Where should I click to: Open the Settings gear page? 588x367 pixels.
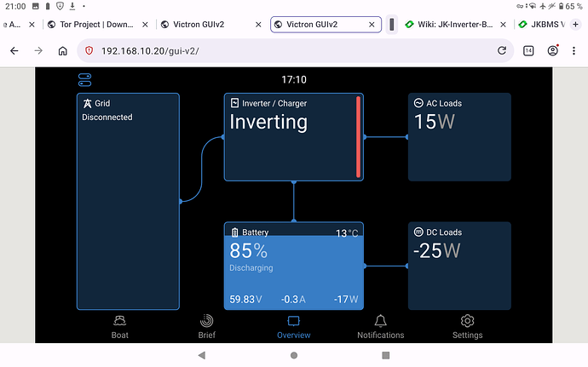467,327
